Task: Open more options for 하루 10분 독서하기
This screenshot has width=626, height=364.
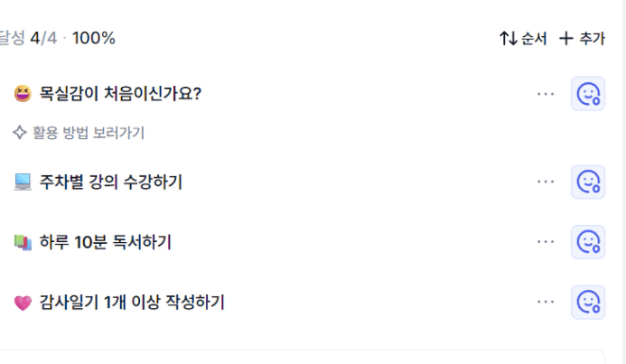Action: click(x=546, y=241)
